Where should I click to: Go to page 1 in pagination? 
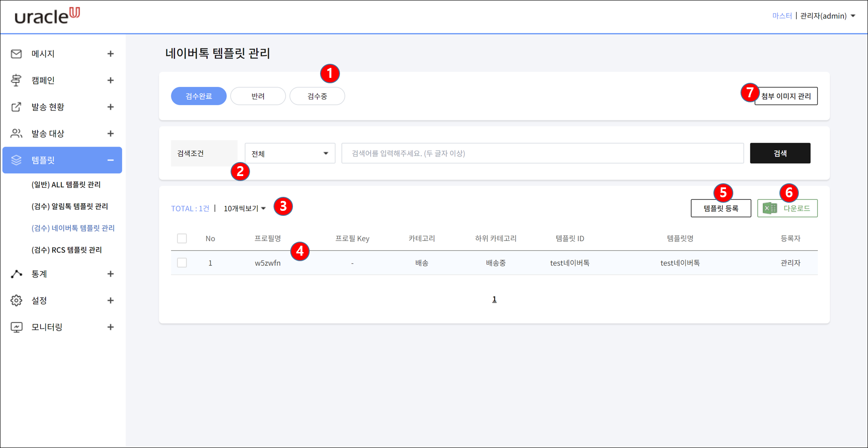[494, 299]
